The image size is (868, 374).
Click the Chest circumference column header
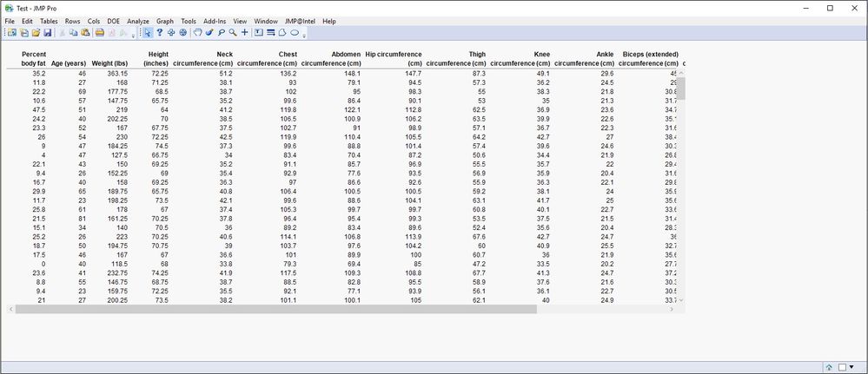pyautogui.click(x=268, y=59)
